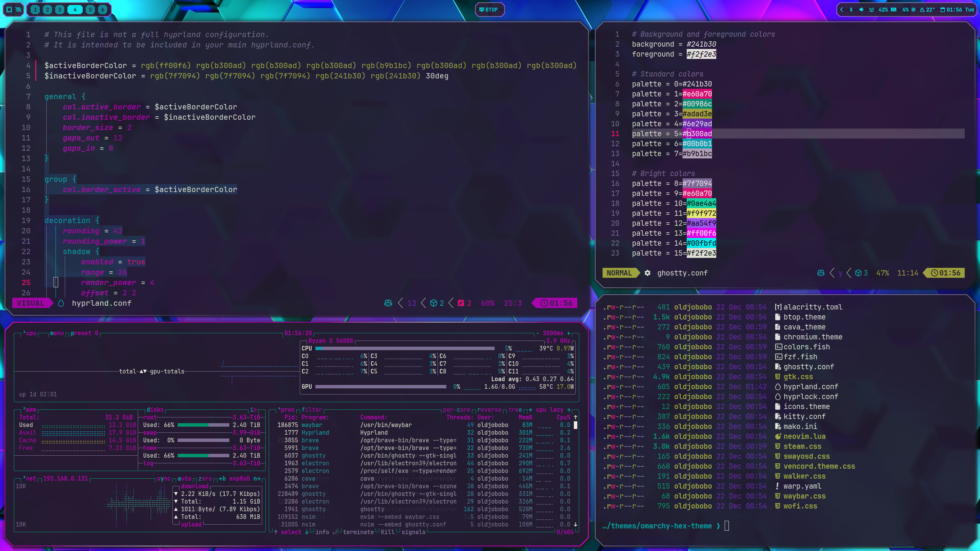The width and height of the screenshot is (980, 551).
Task: Click the file icon next to alacritty.toml
Action: tap(778, 307)
